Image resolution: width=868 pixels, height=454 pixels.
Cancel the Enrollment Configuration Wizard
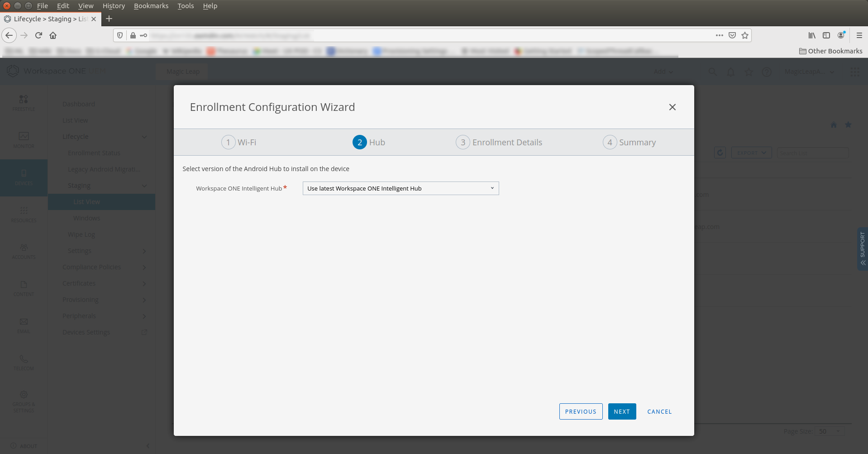tap(659, 411)
